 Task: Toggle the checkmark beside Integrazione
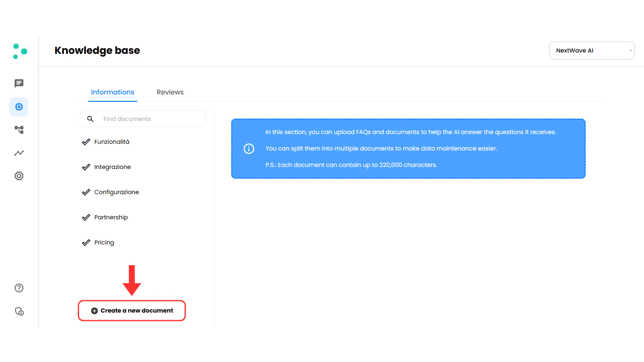click(86, 167)
